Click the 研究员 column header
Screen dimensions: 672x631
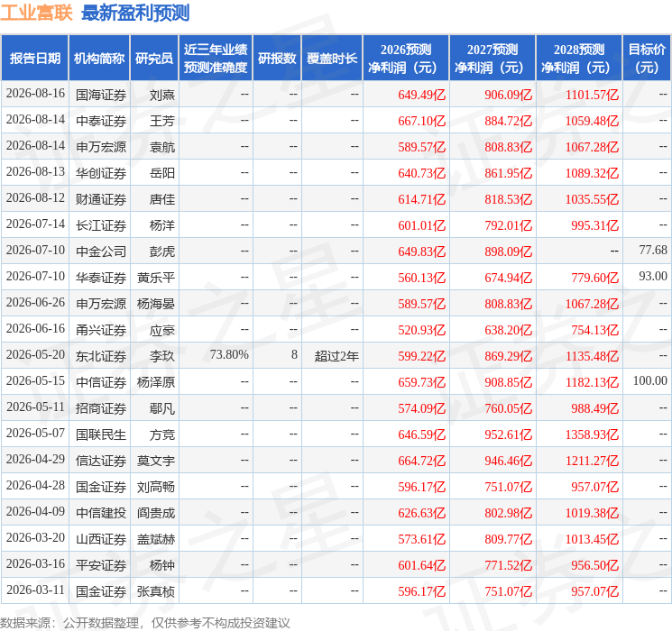(x=154, y=59)
